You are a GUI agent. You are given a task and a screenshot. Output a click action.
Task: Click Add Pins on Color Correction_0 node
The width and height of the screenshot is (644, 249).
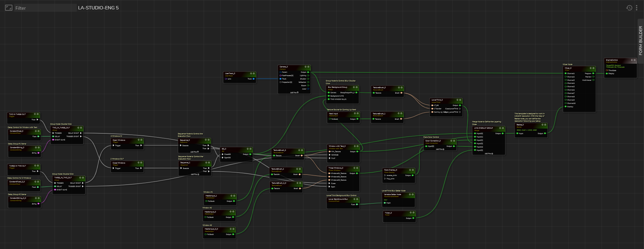click(440, 149)
